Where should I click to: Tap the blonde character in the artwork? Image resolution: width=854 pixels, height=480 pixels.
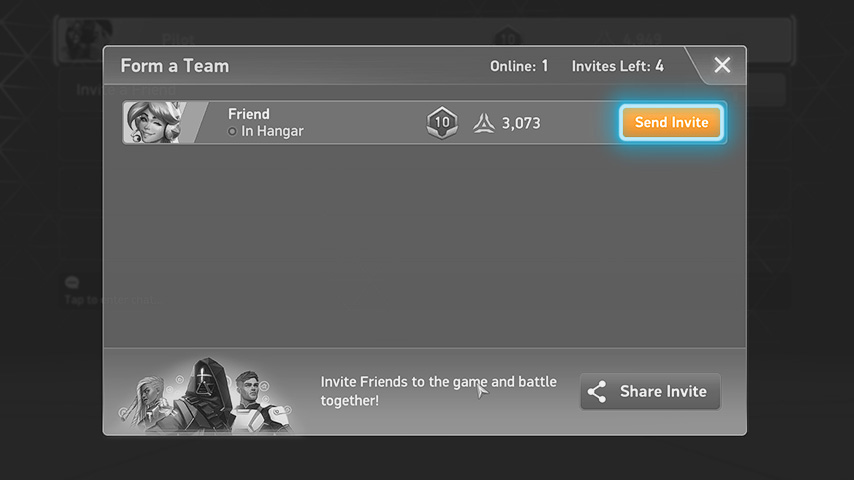pyautogui.click(x=146, y=398)
